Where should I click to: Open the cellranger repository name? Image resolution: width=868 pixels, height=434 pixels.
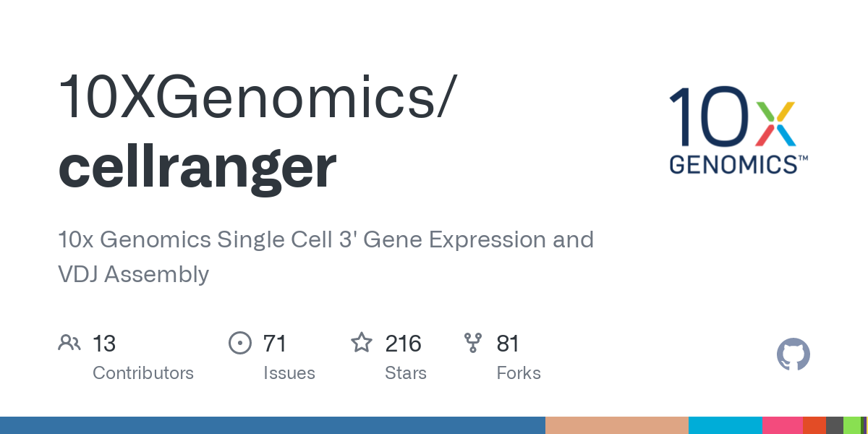197,166
